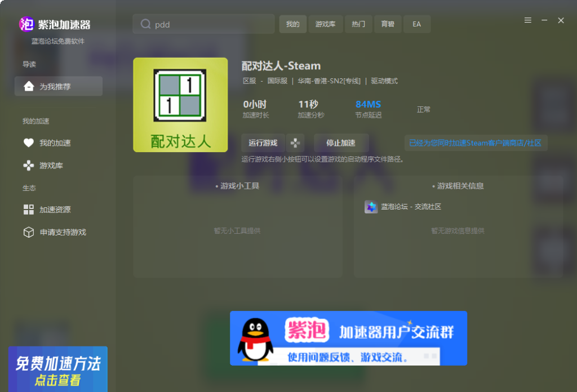577x392 pixels.
Task: Click the cube icon for 申请支持游戏
Action: pos(28,233)
